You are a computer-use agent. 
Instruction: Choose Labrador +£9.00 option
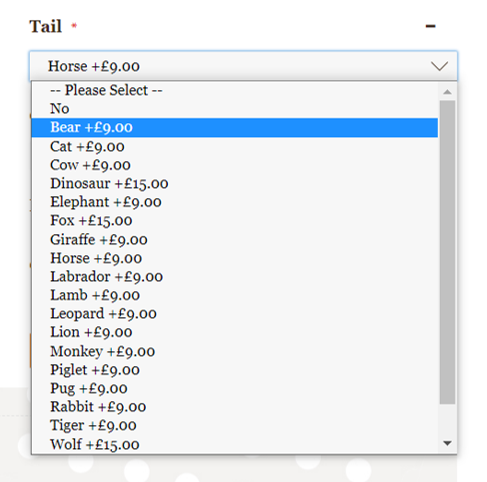click(235, 276)
